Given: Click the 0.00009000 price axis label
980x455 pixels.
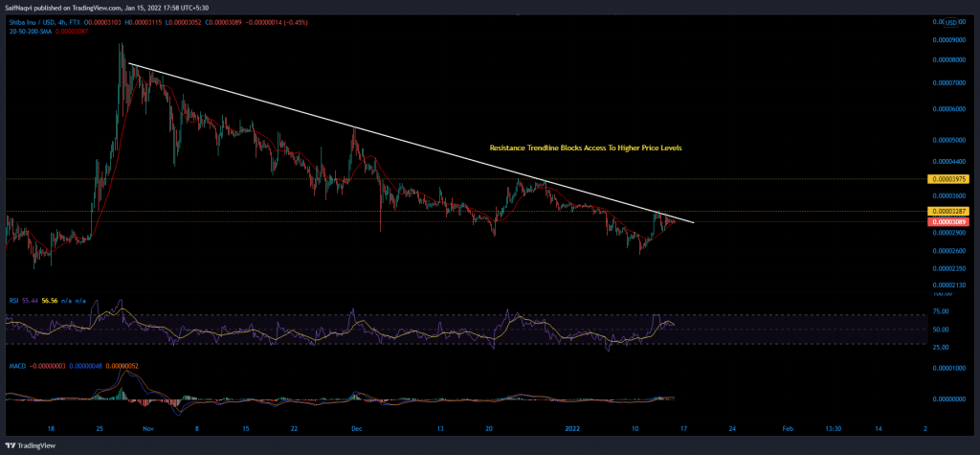Looking at the screenshot, I should pos(948,39).
